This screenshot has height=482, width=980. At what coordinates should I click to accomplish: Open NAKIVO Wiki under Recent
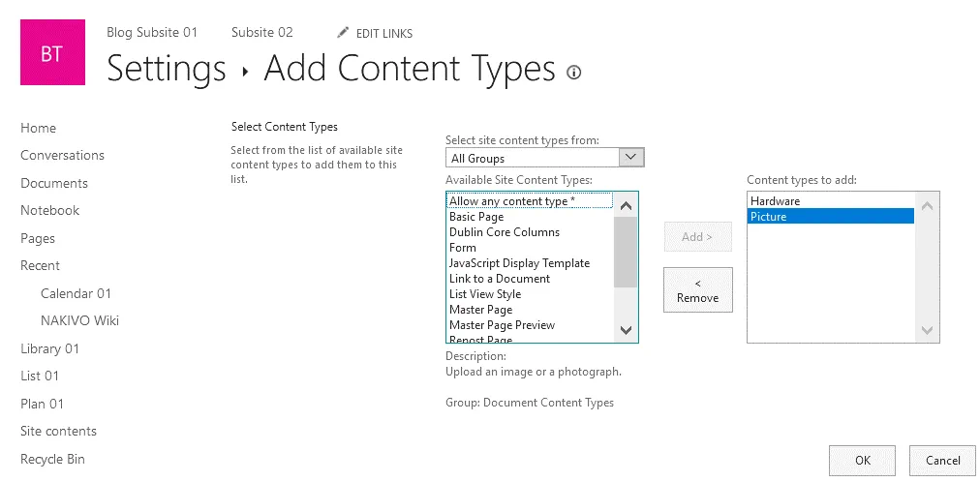tap(79, 320)
